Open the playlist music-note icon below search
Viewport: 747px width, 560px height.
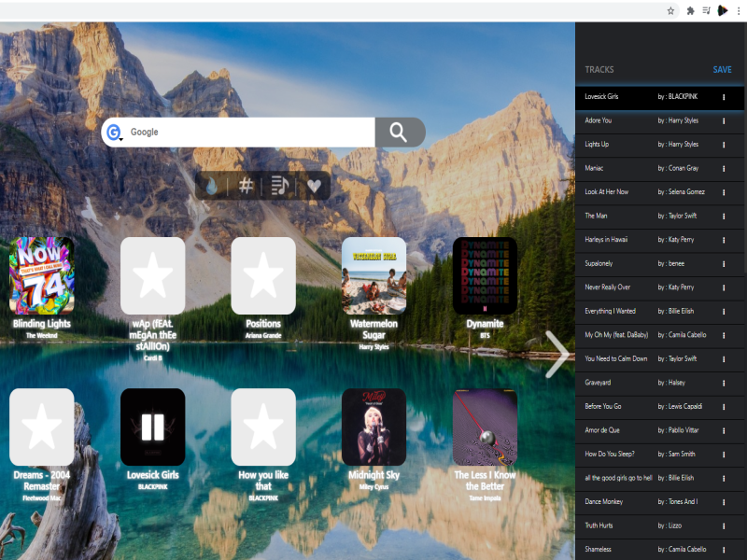279,186
